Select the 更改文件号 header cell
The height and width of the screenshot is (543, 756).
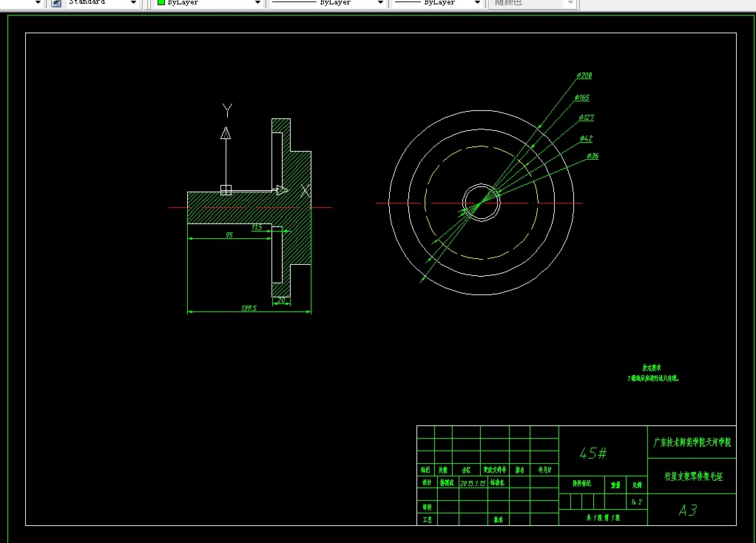[495, 470]
